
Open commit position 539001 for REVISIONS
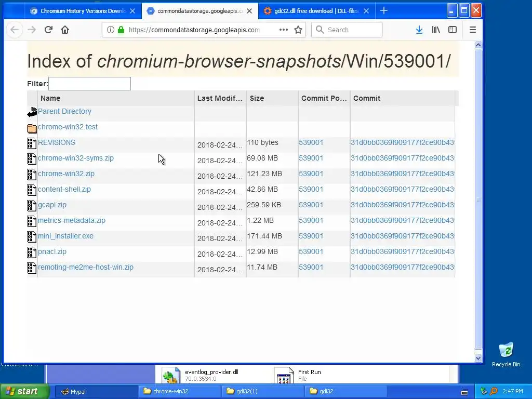[x=311, y=142]
